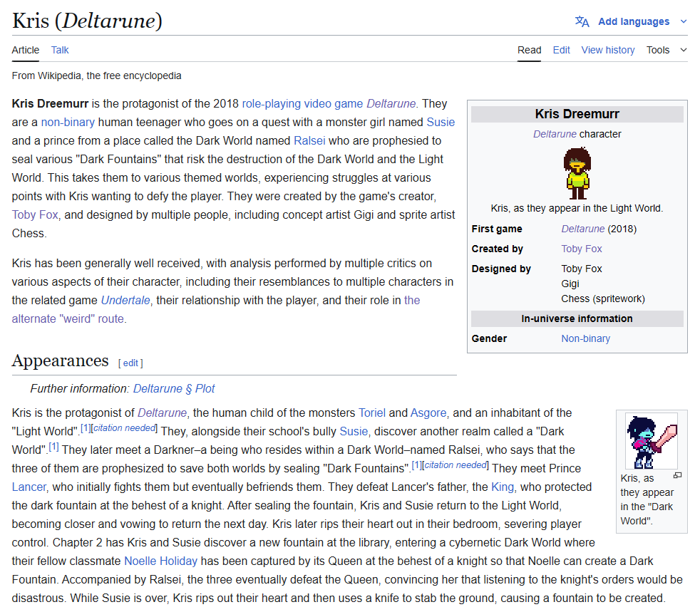Open the Toriel link
This screenshot has height=612, width=700.
[372, 413]
